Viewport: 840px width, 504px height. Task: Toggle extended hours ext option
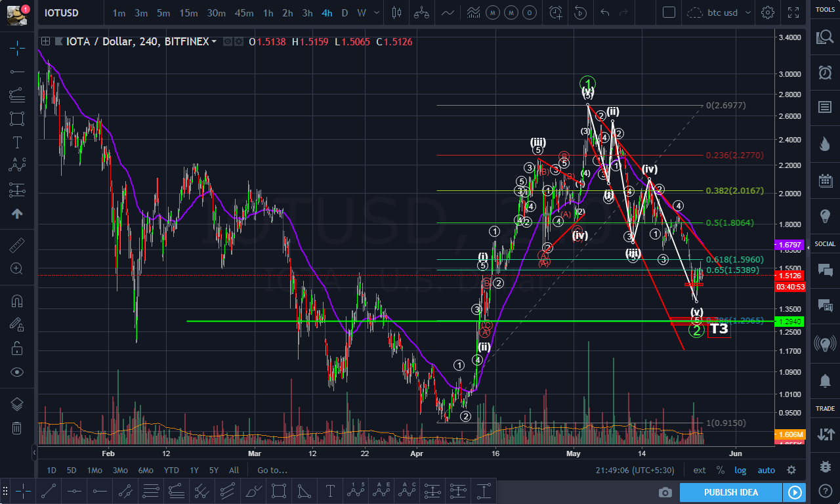[700, 470]
